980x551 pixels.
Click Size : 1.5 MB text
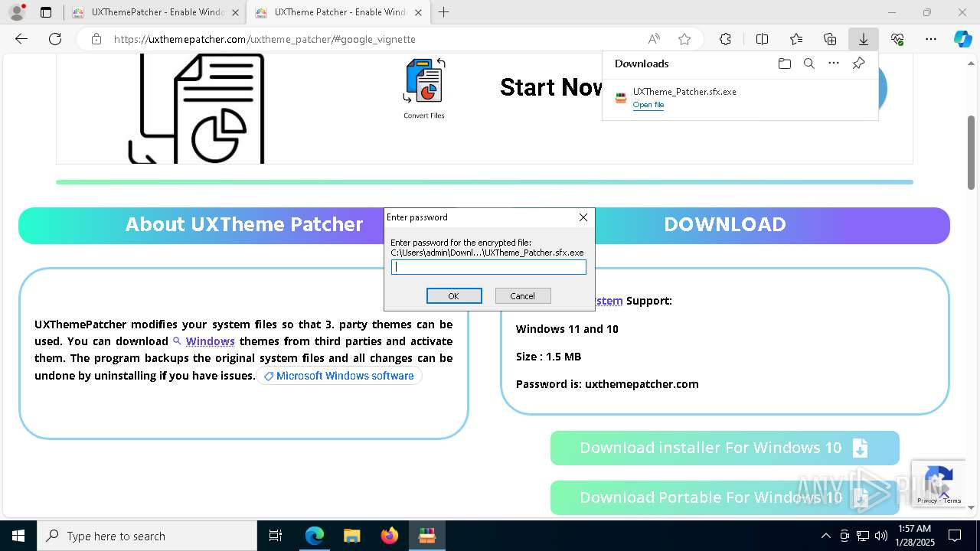tap(548, 357)
